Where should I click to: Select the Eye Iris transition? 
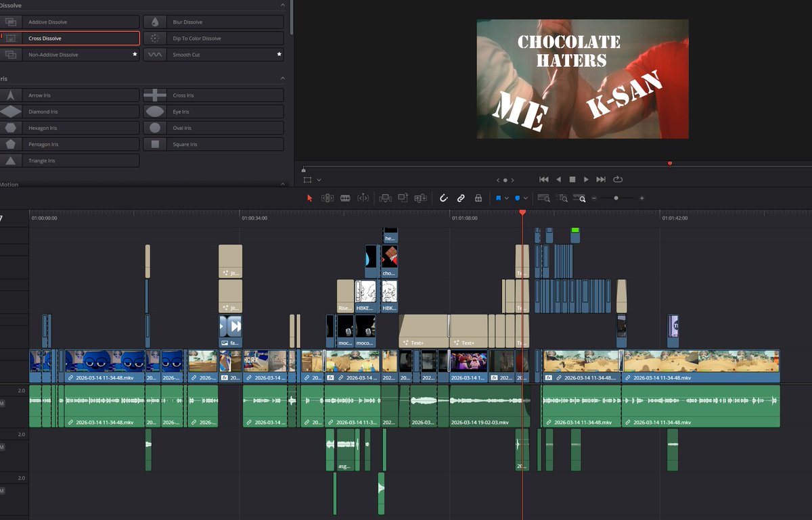213,112
